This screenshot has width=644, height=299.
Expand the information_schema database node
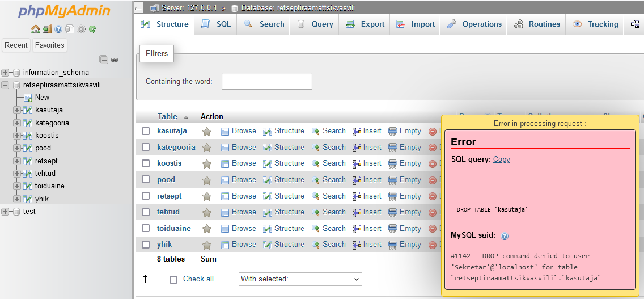click(6, 73)
